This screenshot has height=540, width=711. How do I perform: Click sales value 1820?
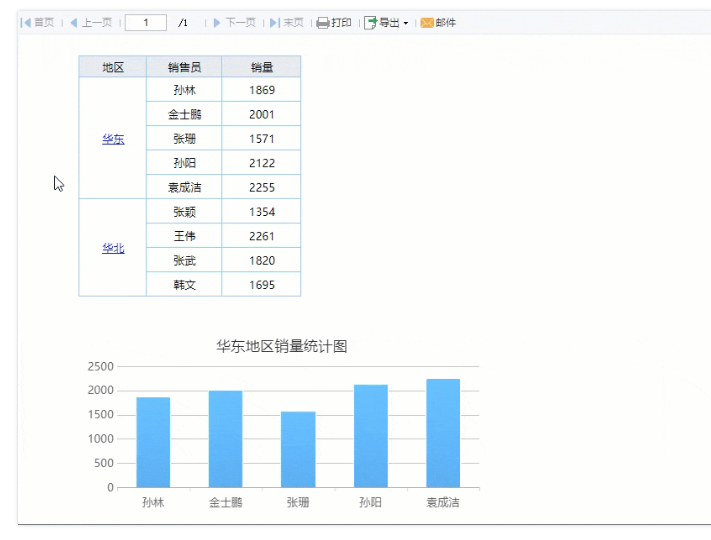(262, 261)
